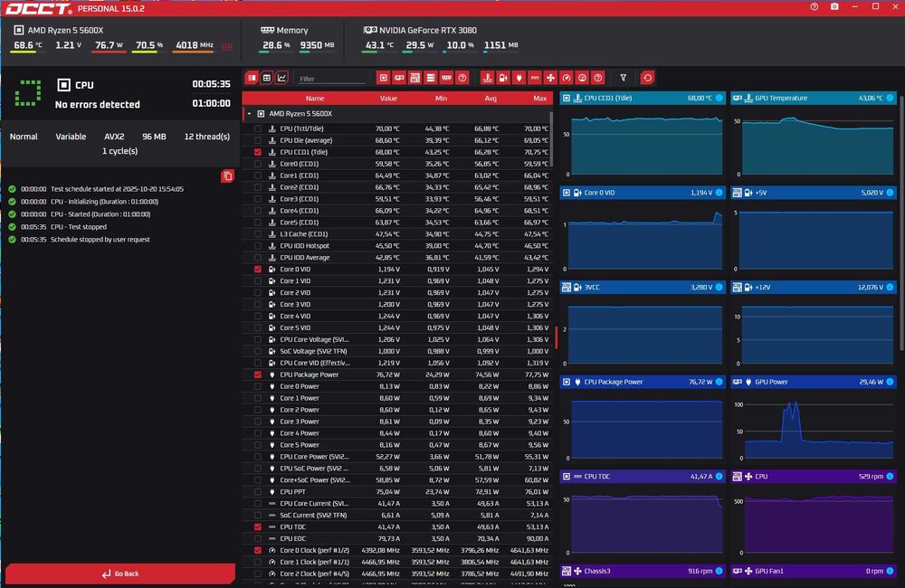Image resolution: width=905 pixels, height=588 pixels.
Task: Check the L3 Cache (CCD1) checkbox
Action: click(257, 234)
